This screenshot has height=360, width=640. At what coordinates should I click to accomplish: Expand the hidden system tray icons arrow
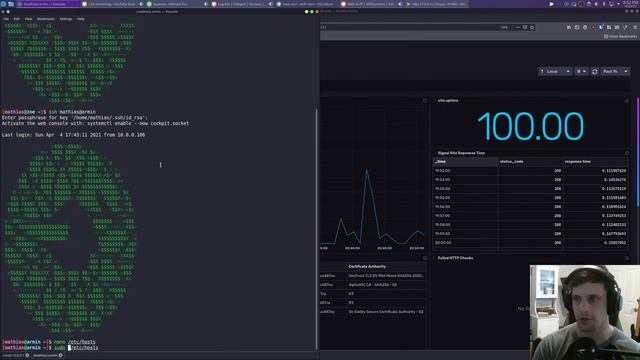(x=618, y=4)
